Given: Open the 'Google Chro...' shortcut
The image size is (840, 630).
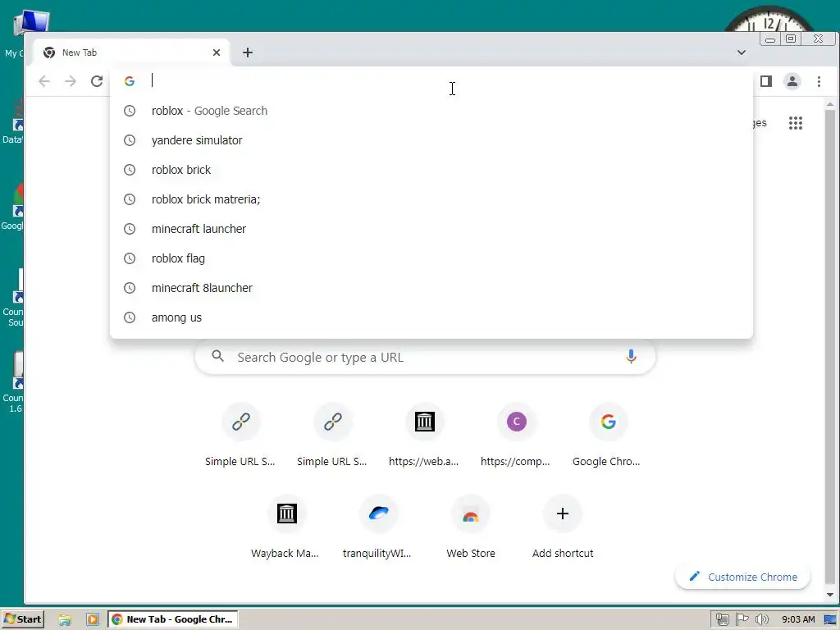Looking at the screenshot, I should point(608,436).
